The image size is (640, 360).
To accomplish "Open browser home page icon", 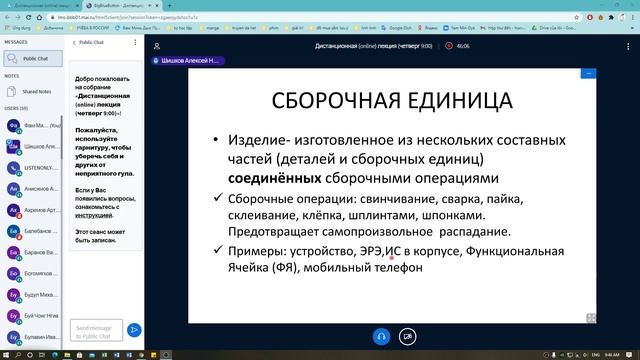I will tap(39, 18).
